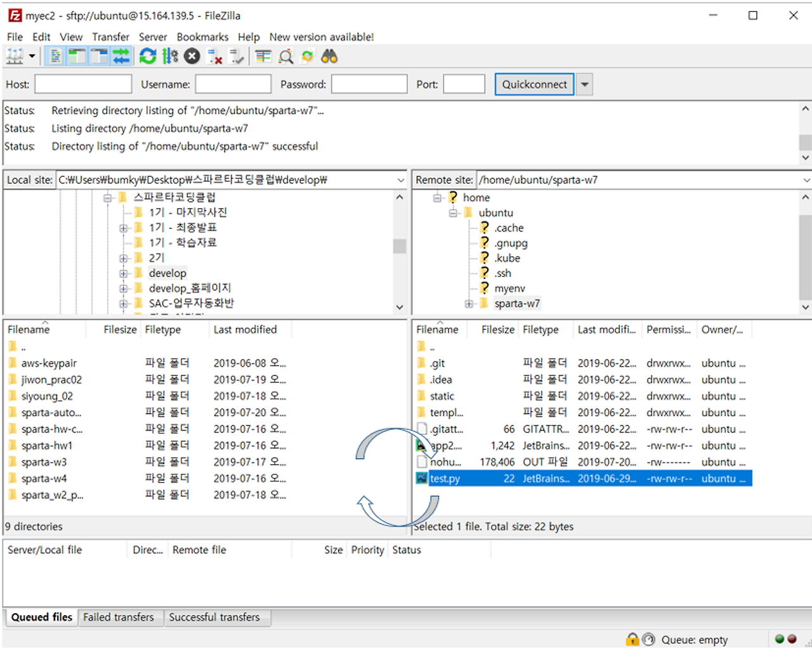Image resolution: width=812 pixels, height=650 pixels.
Task: Click the encryption lock icon in status bar
Action: (632, 639)
